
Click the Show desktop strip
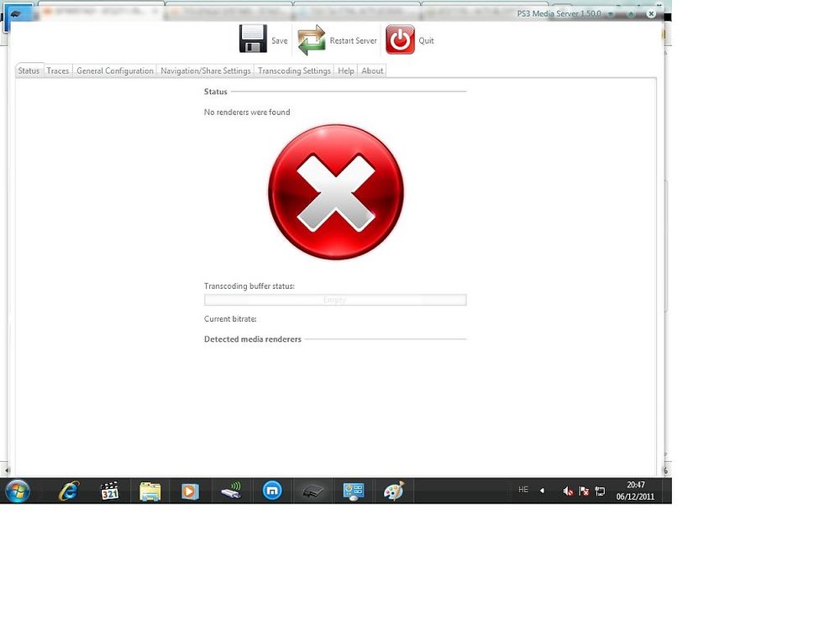point(668,491)
